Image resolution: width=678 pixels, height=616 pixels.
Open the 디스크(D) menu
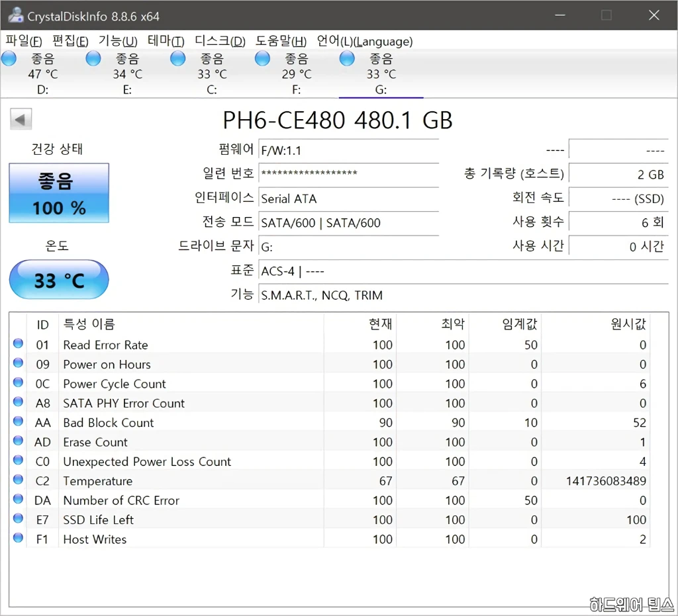tap(220, 41)
